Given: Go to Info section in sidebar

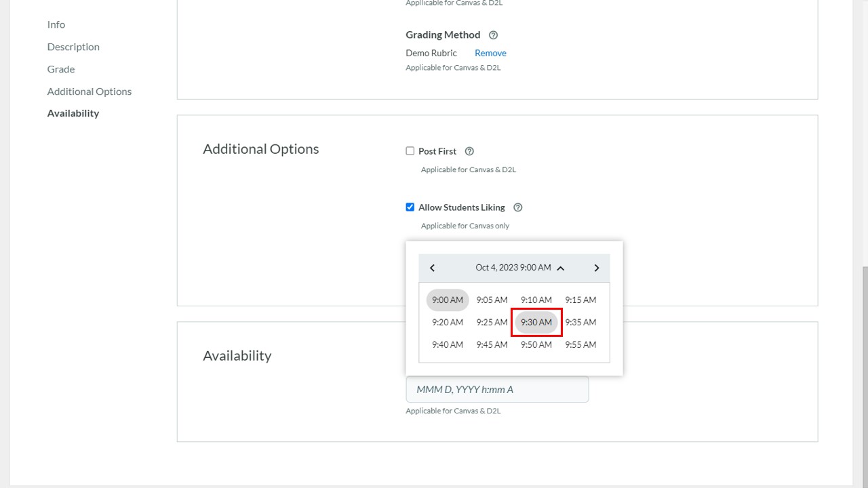Looking at the screenshot, I should coord(56,24).
